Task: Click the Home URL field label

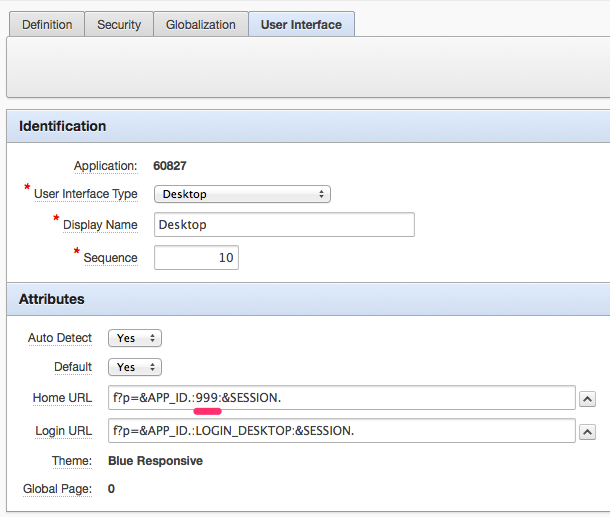Action: tap(62, 398)
